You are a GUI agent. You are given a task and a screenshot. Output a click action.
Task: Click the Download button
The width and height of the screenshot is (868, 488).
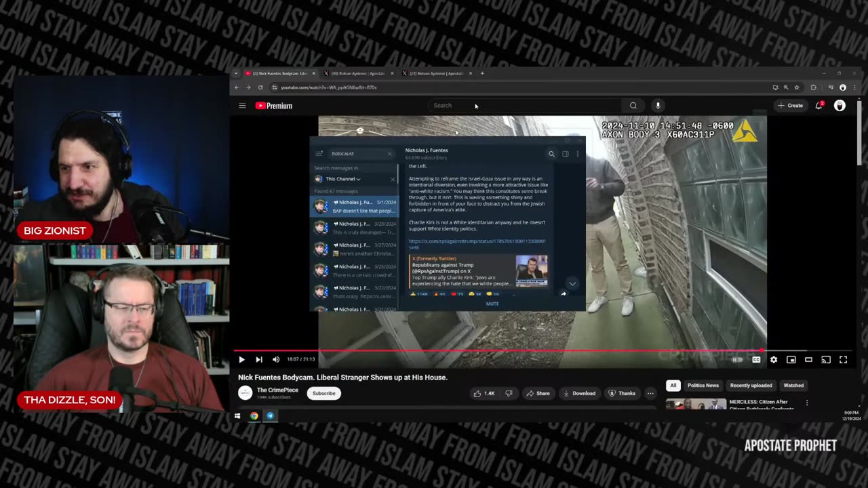579,393
